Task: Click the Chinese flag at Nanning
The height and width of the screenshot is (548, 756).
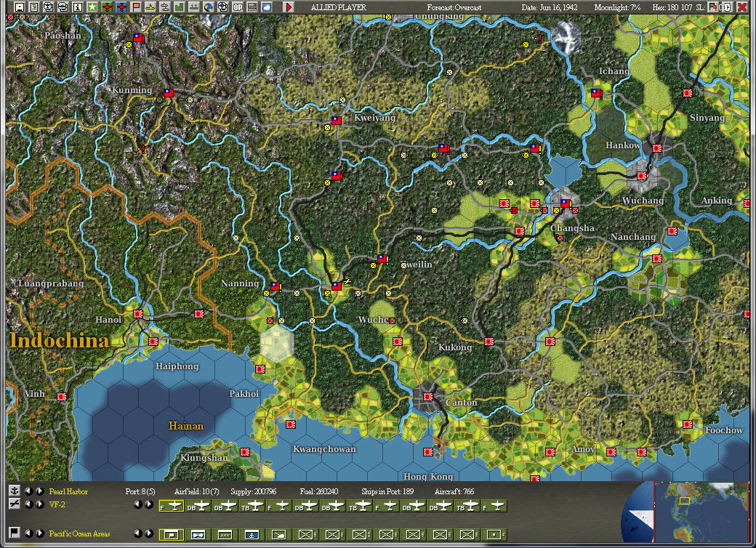Action: [x=276, y=287]
